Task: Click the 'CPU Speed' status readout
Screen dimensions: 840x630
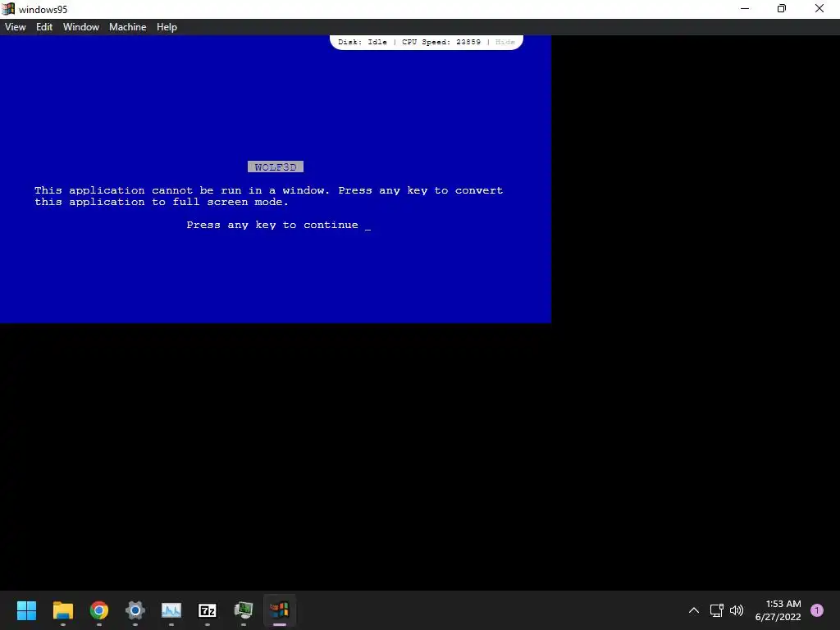Action: tap(441, 42)
